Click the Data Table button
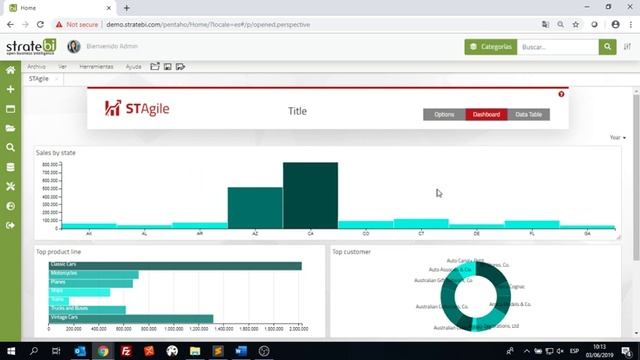The width and height of the screenshot is (640, 360). 529,115
